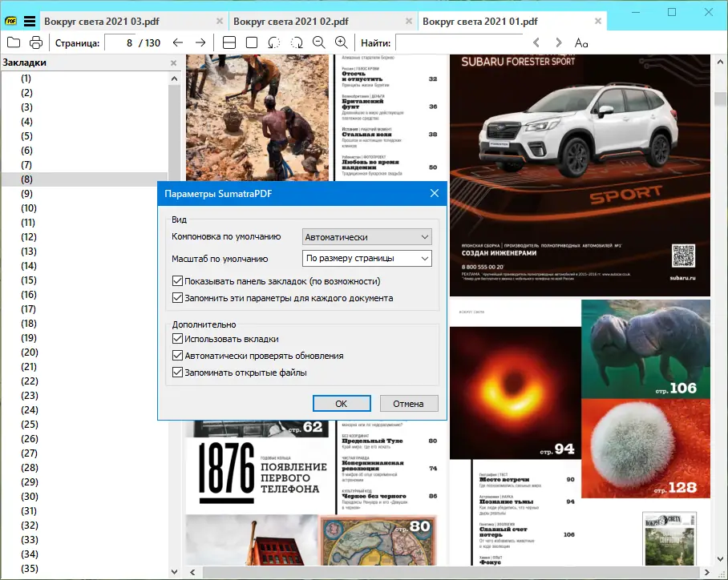Click document vertical scroll up arrow

721,61
